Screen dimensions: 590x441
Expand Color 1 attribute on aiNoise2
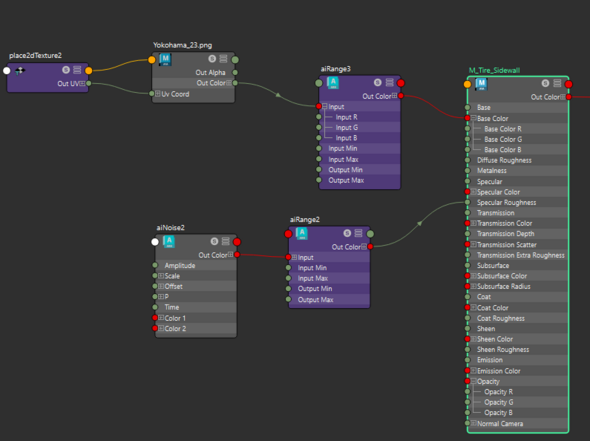point(161,318)
